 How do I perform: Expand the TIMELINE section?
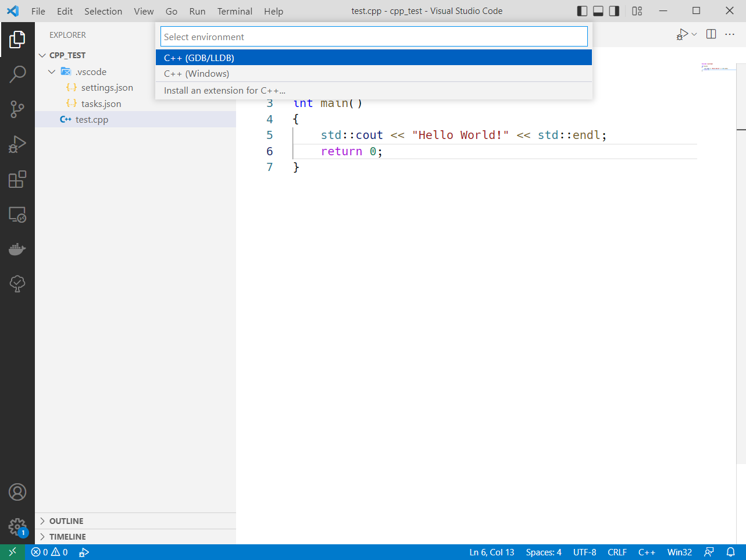click(136, 537)
